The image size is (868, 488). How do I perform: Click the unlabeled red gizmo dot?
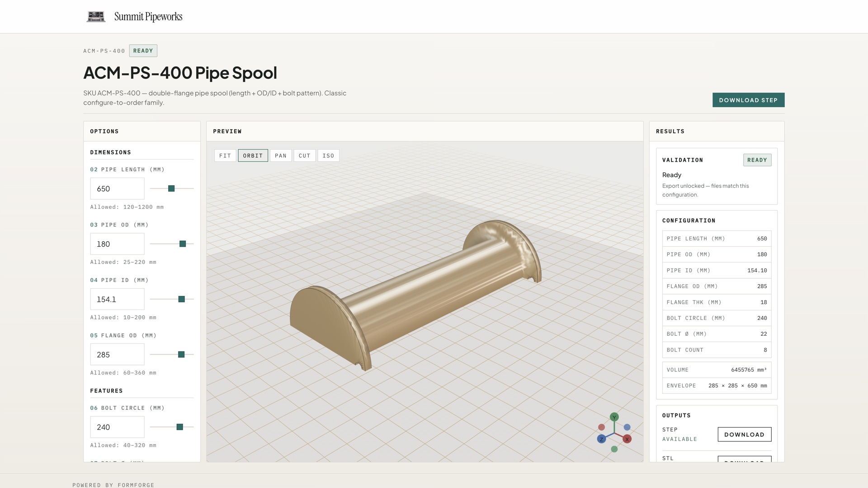601,427
